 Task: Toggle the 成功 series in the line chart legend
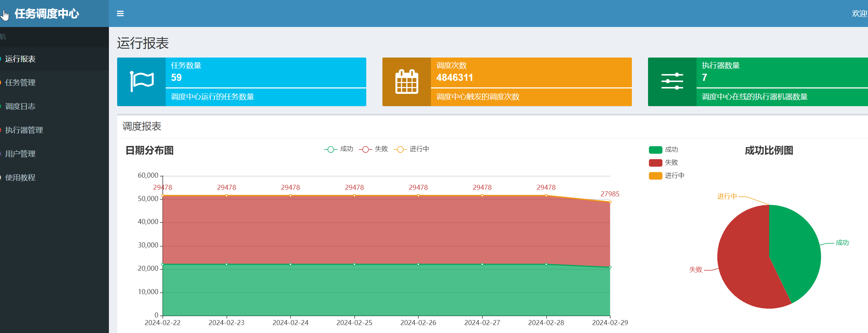point(339,149)
